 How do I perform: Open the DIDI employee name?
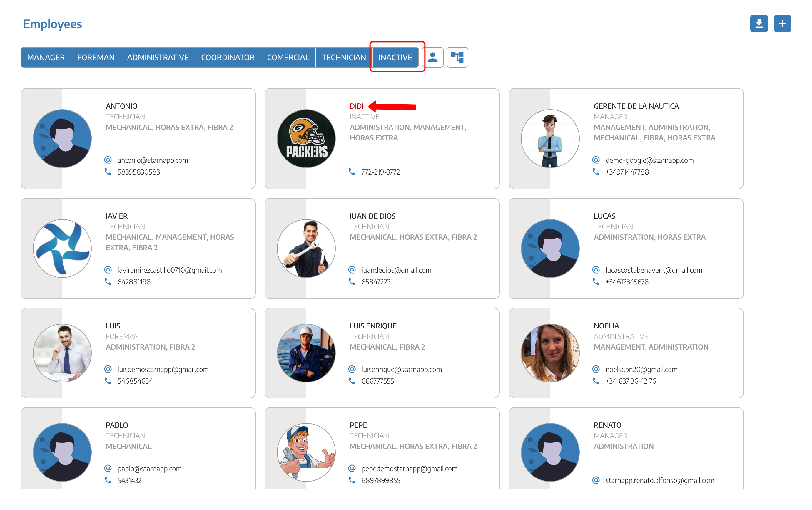(x=356, y=106)
